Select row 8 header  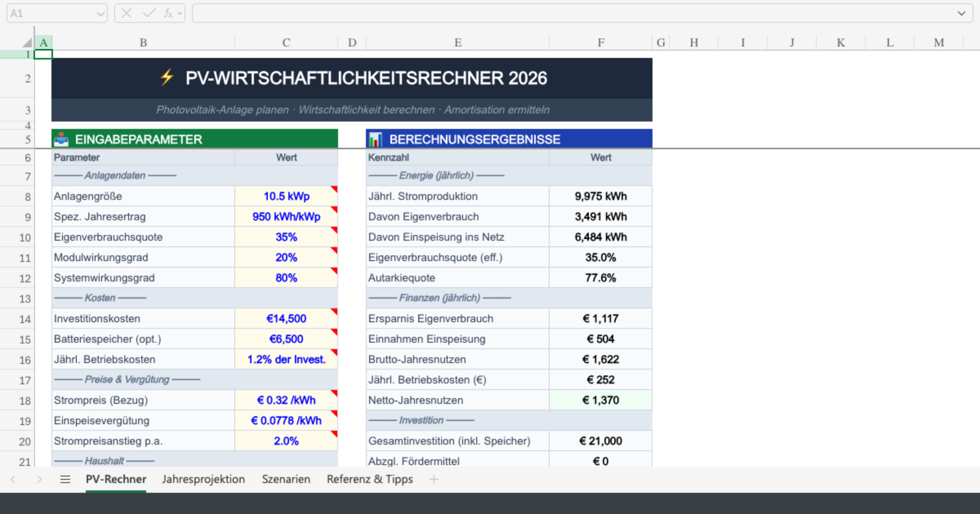pyautogui.click(x=17, y=196)
